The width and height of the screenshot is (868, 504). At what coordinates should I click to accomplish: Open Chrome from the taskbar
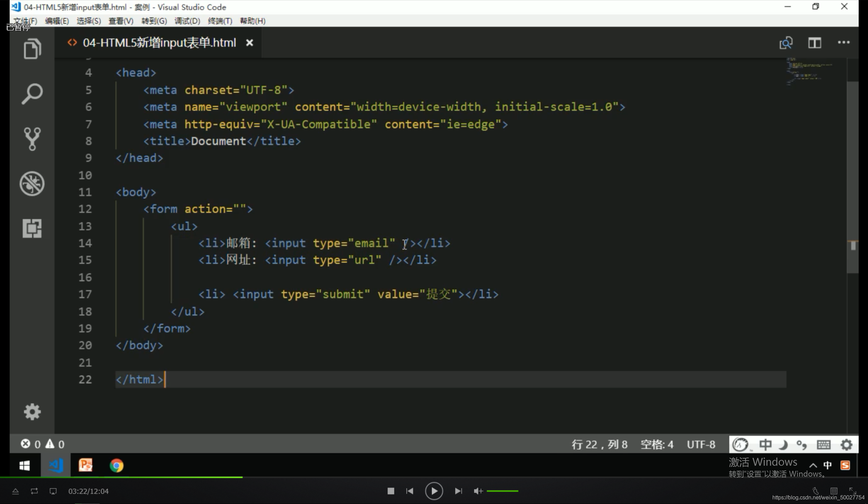116,465
